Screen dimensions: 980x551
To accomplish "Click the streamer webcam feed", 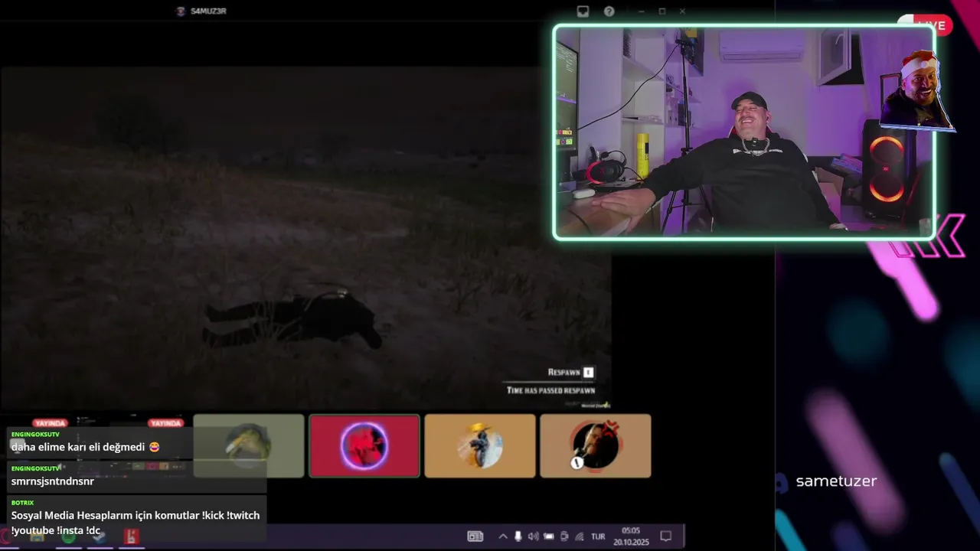I will point(743,132).
